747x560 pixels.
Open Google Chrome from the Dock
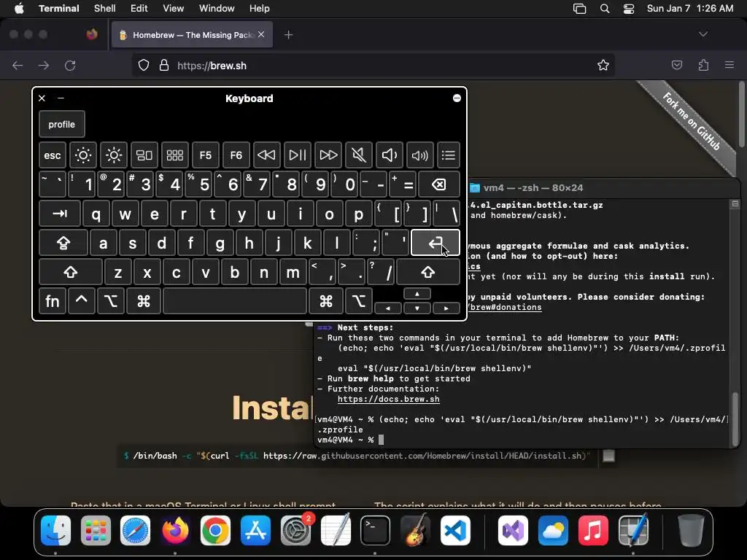[x=215, y=531]
